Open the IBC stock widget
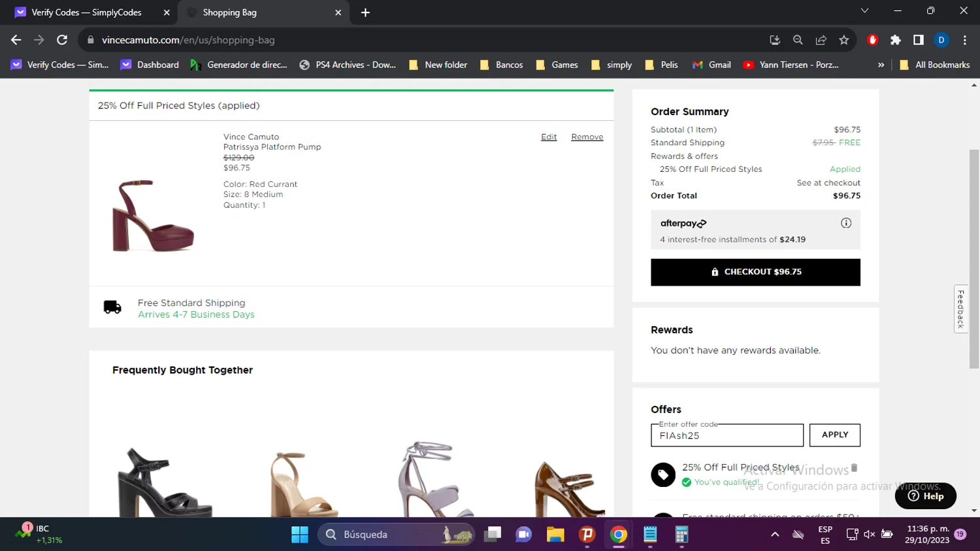 pyautogui.click(x=39, y=534)
